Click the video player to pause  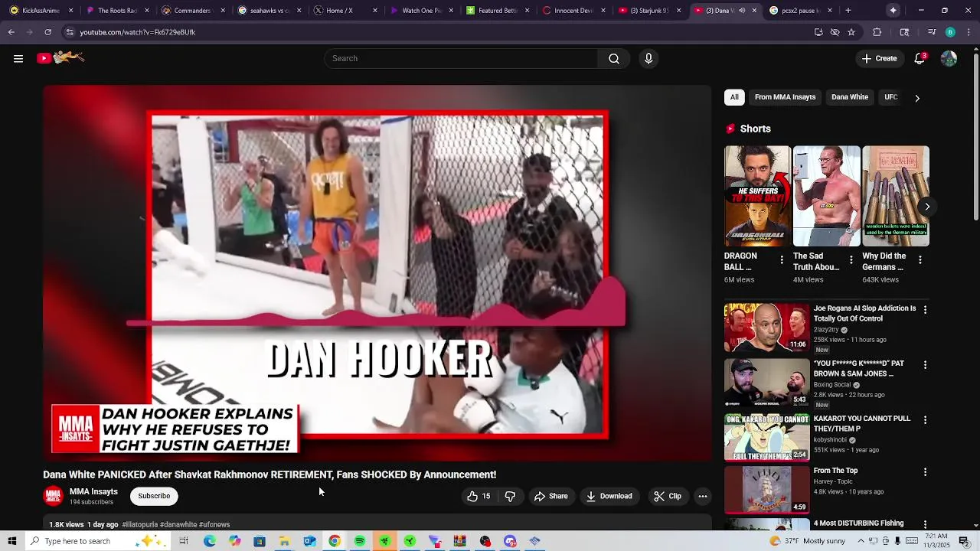coord(377,274)
